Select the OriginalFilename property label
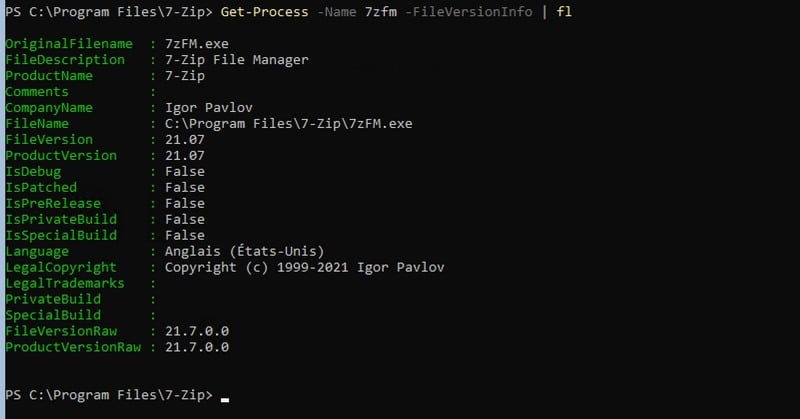 point(69,44)
